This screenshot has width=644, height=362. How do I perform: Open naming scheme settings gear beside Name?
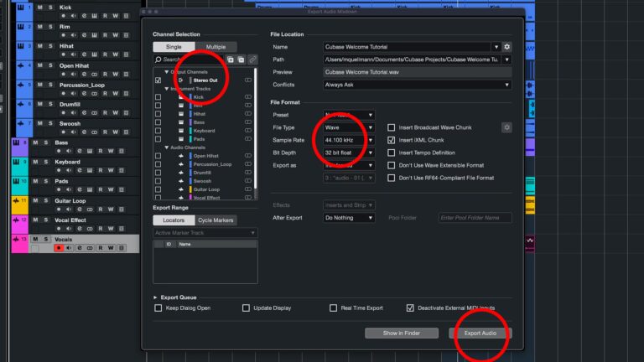506,47
